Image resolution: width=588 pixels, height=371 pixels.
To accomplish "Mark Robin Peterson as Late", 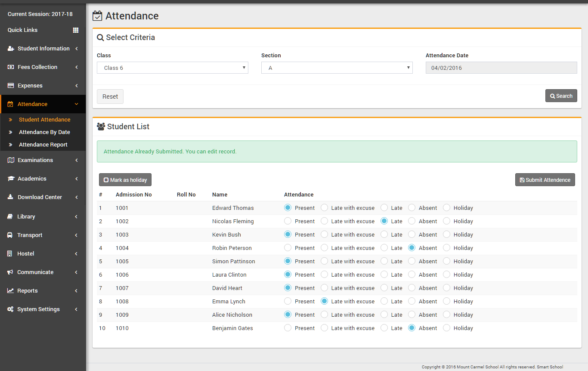I will (x=384, y=248).
